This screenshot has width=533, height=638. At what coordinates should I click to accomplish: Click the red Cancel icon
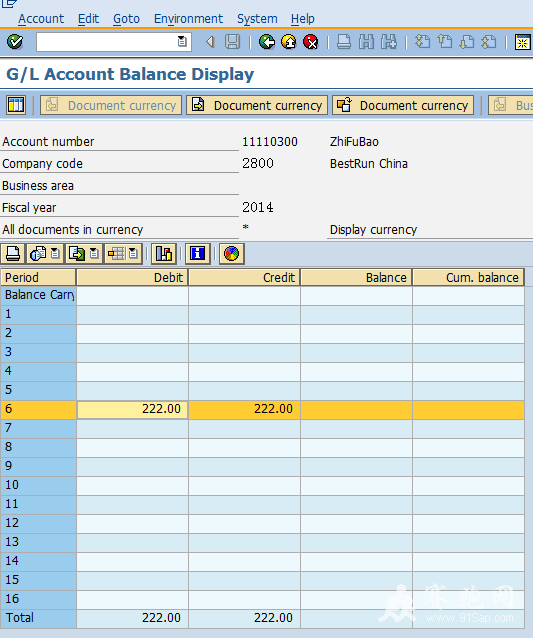[x=311, y=42]
